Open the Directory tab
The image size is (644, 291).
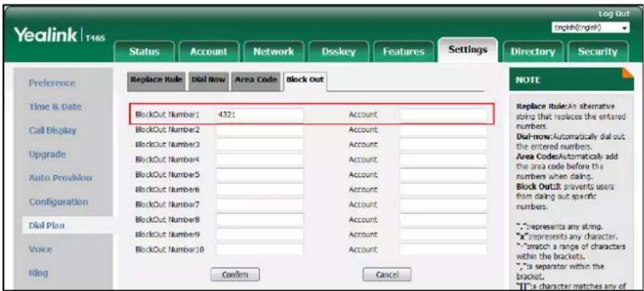[x=533, y=52]
